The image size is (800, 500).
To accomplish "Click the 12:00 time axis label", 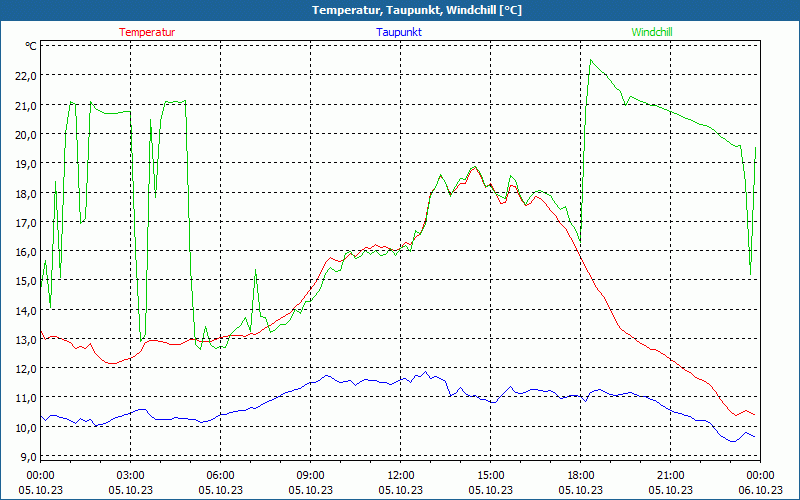I will [x=401, y=476].
